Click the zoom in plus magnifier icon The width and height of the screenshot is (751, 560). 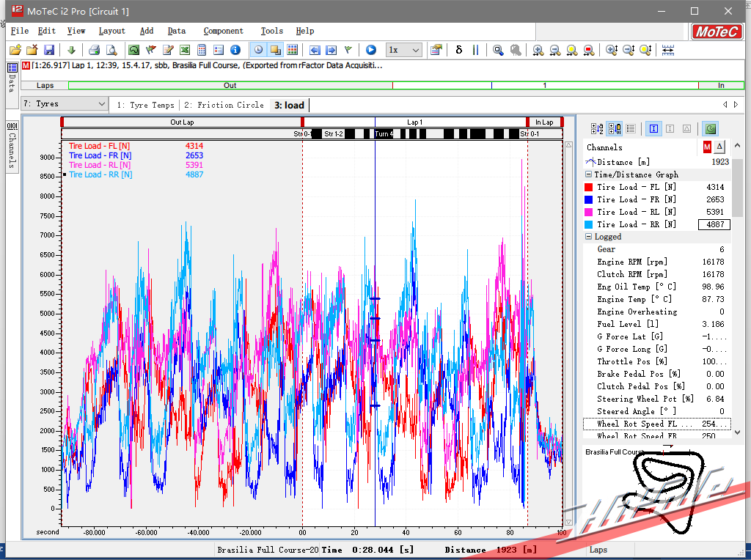click(538, 50)
